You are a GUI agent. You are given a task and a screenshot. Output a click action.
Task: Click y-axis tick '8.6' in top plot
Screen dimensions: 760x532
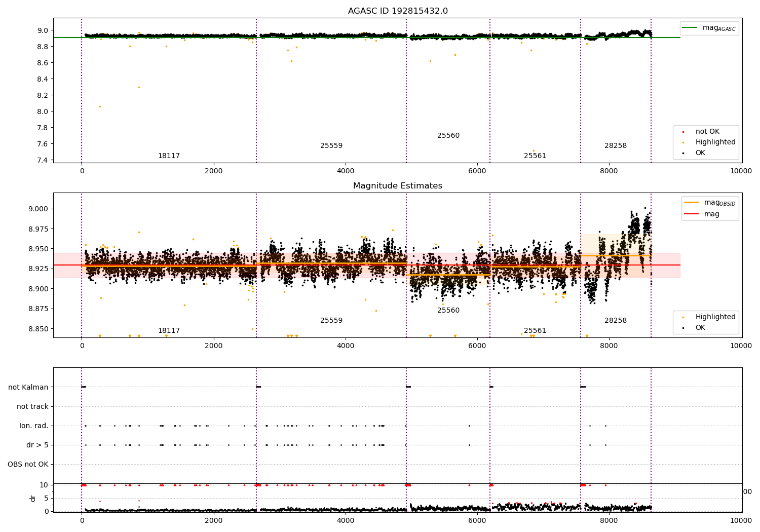pos(43,63)
